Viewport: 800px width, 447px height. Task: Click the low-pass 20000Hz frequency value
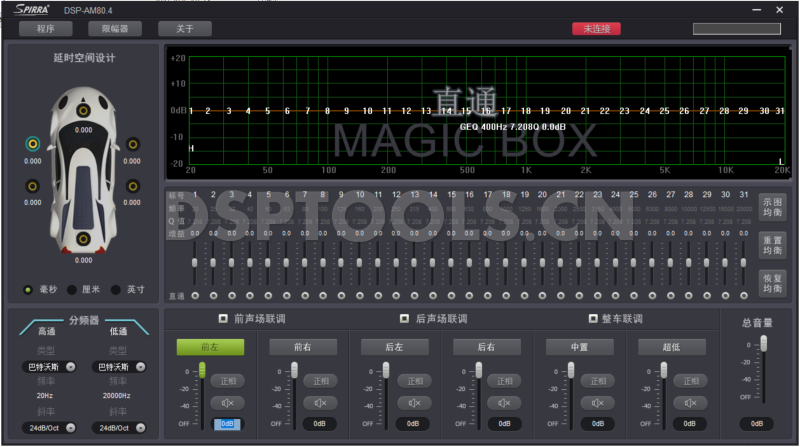tap(117, 395)
